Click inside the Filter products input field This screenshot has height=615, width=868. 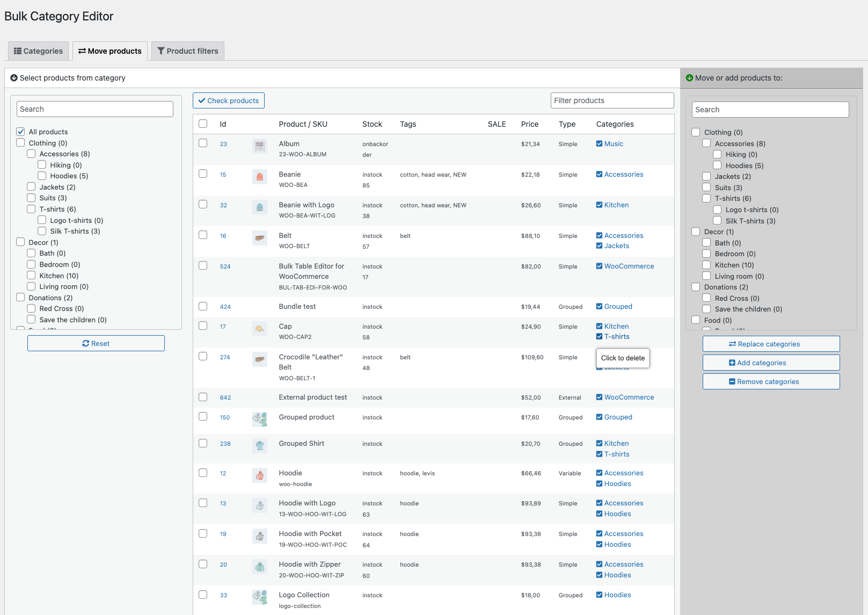click(x=612, y=100)
